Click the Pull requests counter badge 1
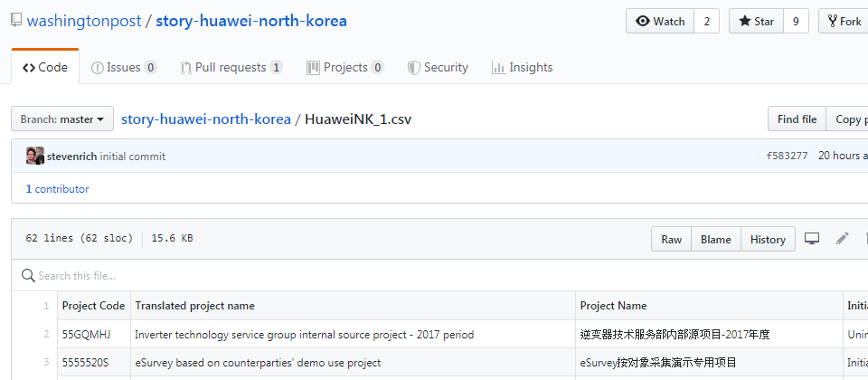 (x=276, y=68)
